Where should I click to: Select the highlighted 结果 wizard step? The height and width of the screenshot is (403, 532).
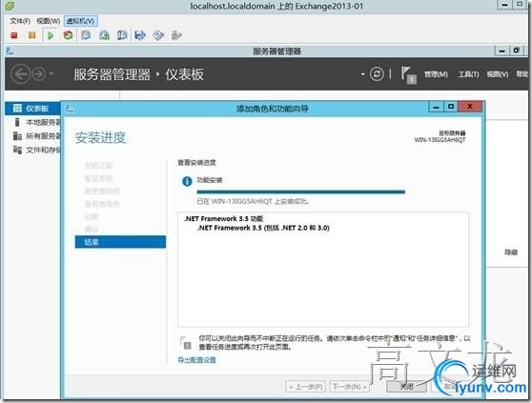click(120, 242)
